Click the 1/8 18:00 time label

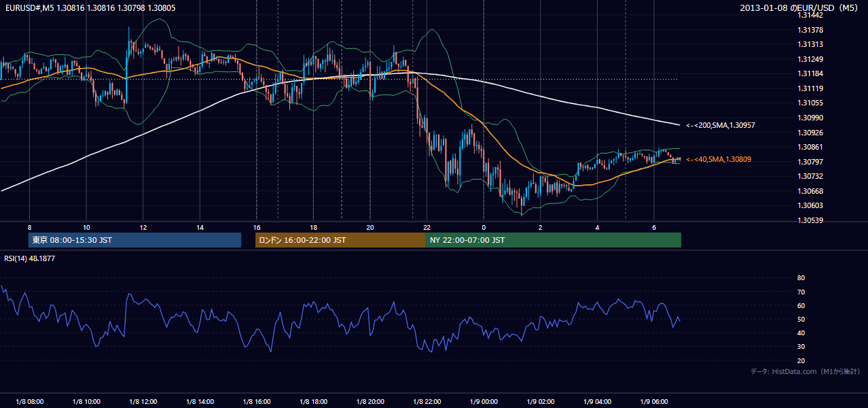pyautogui.click(x=313, y=402)
